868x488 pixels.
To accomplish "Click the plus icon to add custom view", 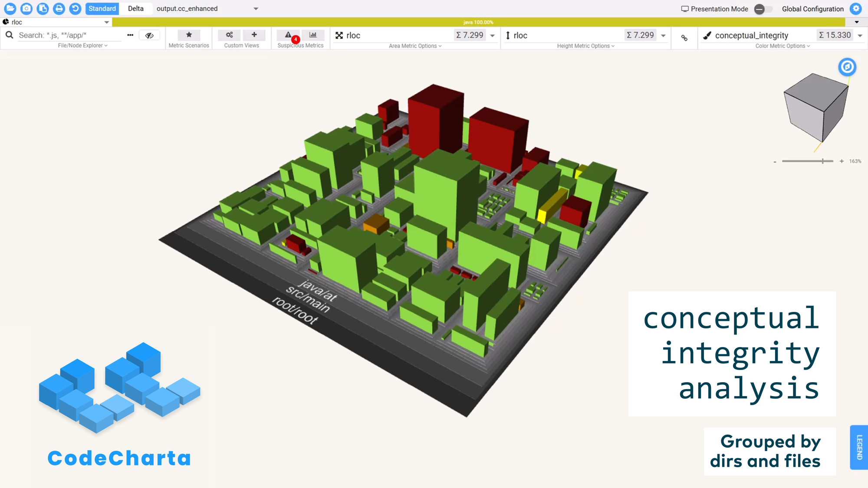I will tap(254, 35).
